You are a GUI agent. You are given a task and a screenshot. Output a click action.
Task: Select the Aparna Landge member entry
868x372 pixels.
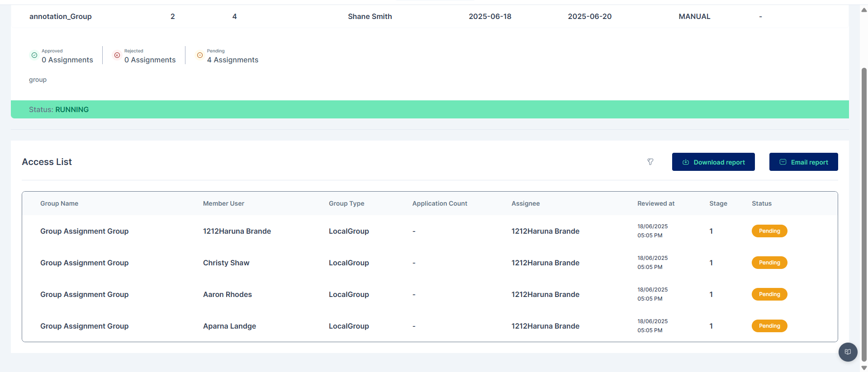click(229, 326)
